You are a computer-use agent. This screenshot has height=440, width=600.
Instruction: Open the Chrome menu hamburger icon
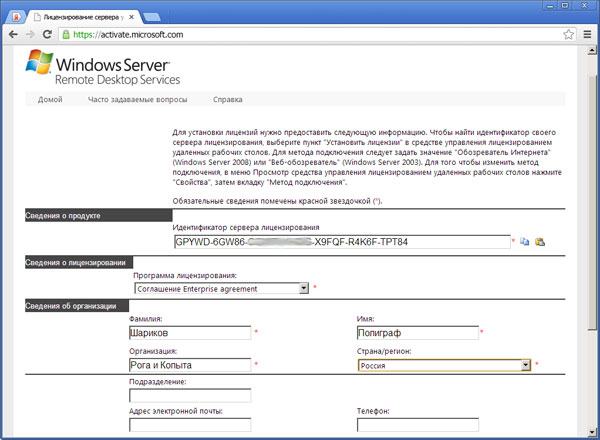587,34
